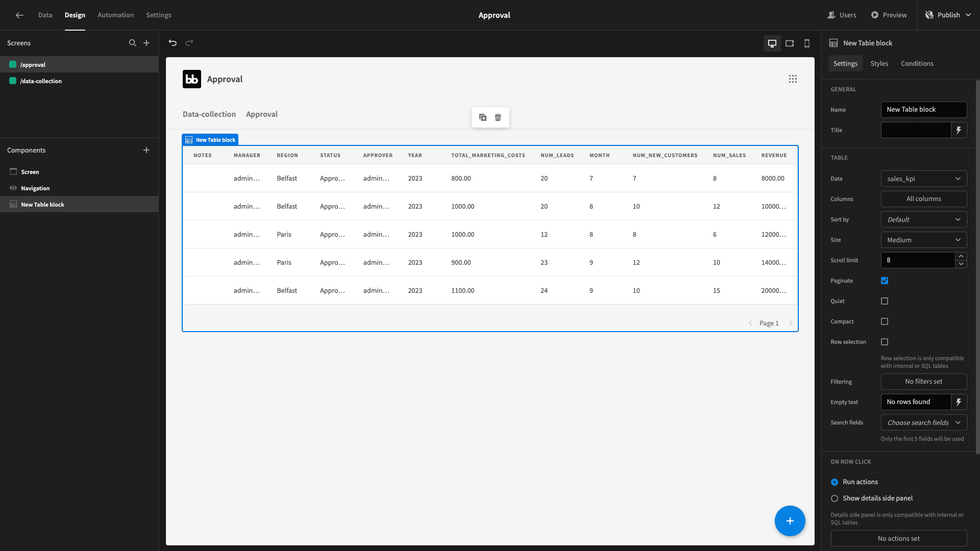Open the Size Medium dropdown
This screenshot has height=551, width=980.
(x=924, y=240)
